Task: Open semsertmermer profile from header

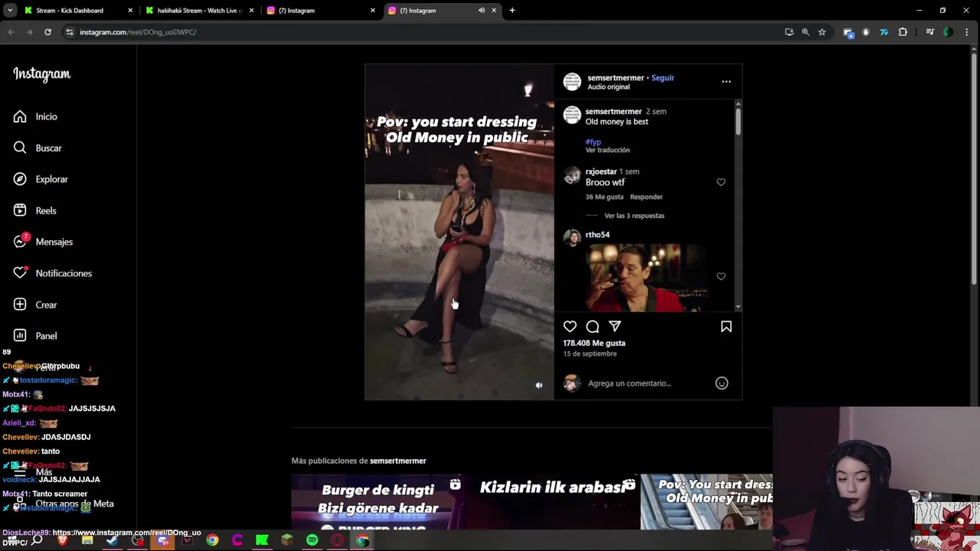Action: pyautogui.click(x=616, y=78)
